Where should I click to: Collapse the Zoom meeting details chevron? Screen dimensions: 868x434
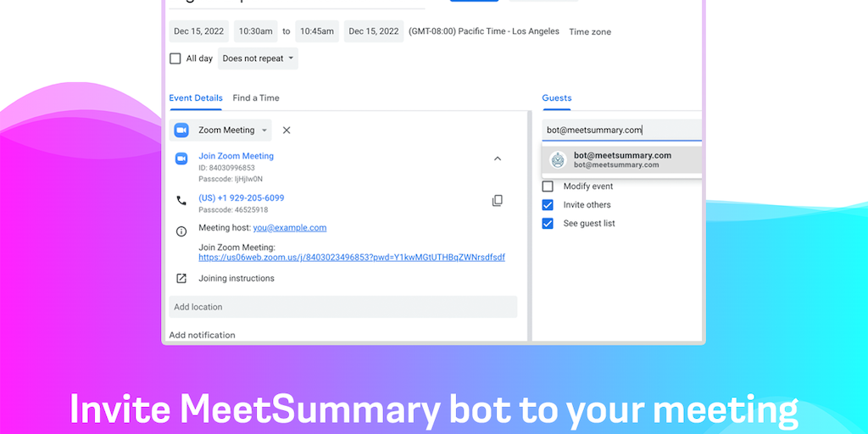coord(497,159)
